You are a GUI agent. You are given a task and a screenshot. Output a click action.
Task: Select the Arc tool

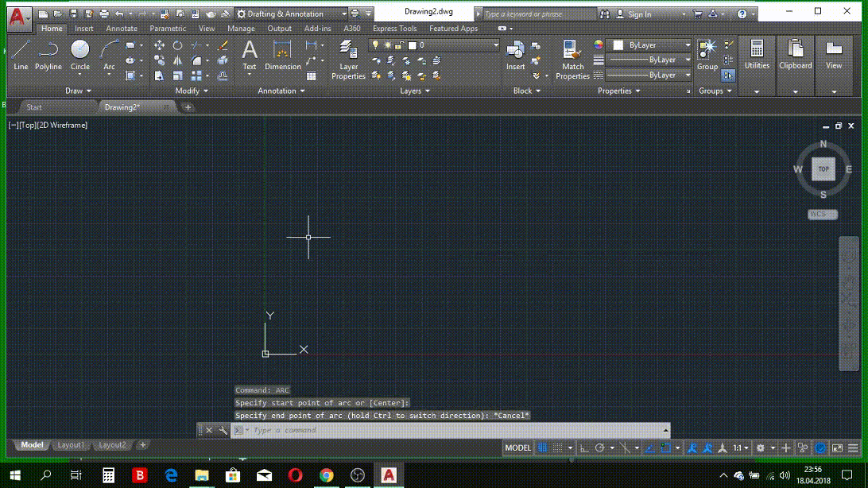109,55
